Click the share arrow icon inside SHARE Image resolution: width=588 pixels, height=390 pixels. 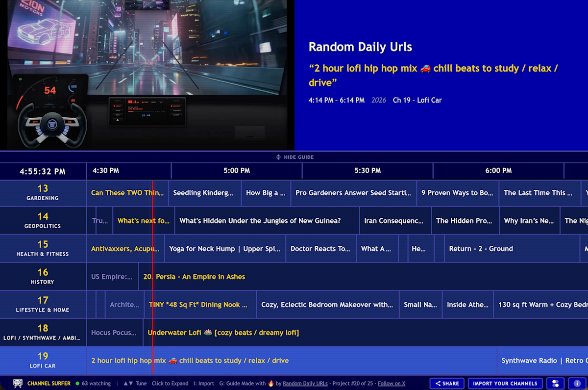pos(438,383)
